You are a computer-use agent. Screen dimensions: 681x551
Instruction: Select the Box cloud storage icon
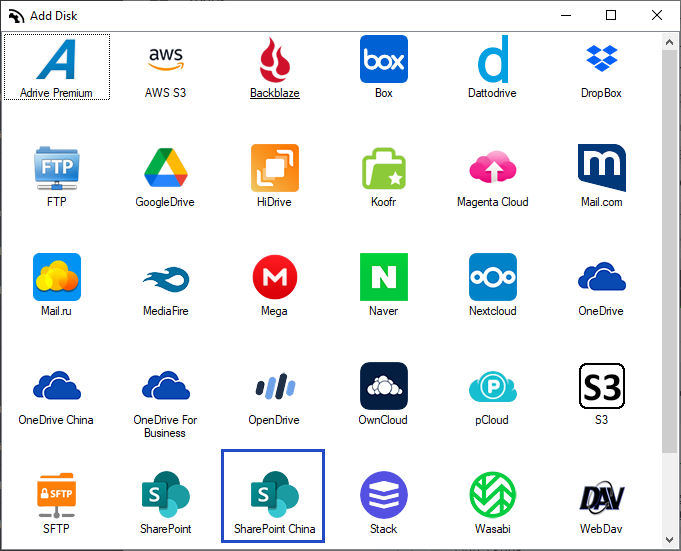[x=384, y=59]
